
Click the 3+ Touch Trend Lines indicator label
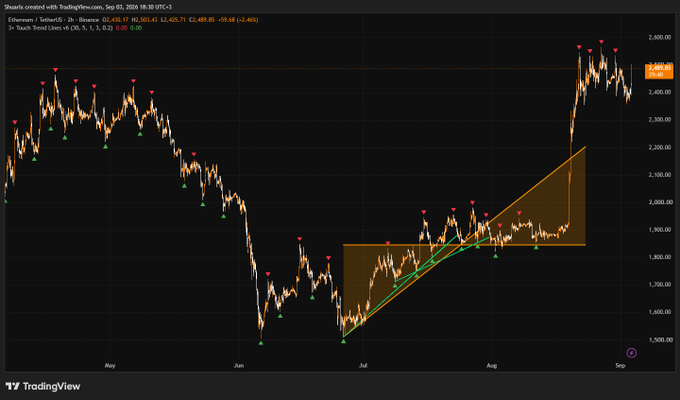click(60, 28)
